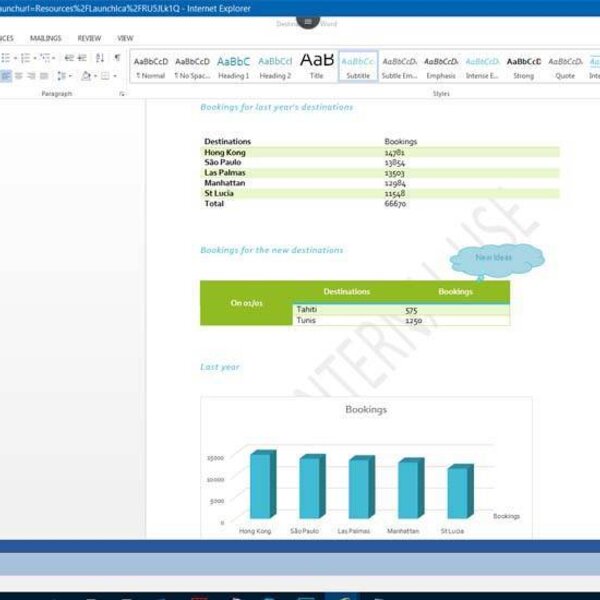Click the Hong Kong bookings value 14781
This screenshot has height=600, width=600.
[394, 152]
